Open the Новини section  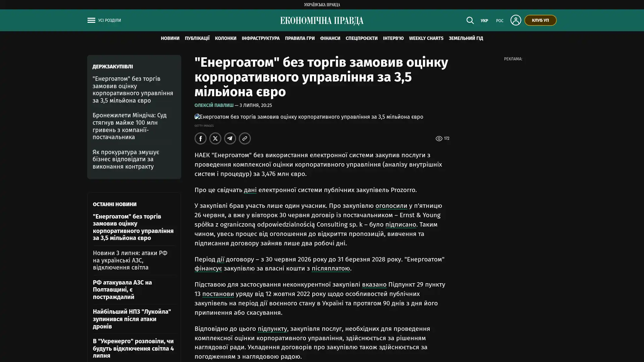[x=170, y=39]
